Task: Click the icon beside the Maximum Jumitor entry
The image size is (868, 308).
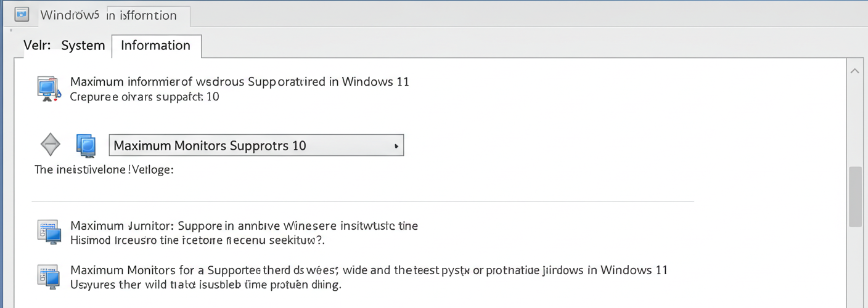Action: pyautogui.click(x=49, y=232)
